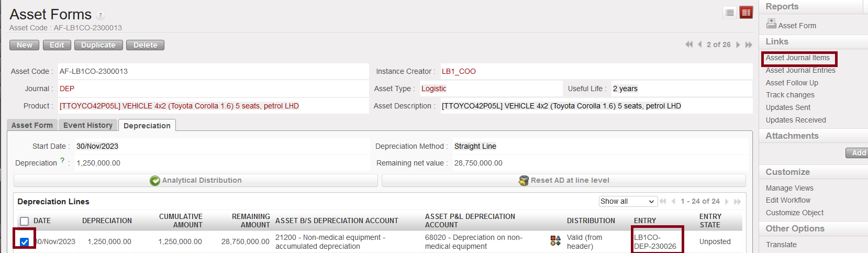Screen dimensions: 868x253
Task: Go to next record arrow
Action: click(738, 45)
